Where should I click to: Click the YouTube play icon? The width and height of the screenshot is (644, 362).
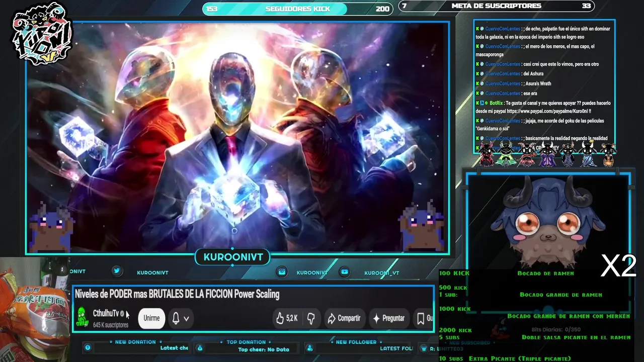pyautogui.click(x=345, y=271)
